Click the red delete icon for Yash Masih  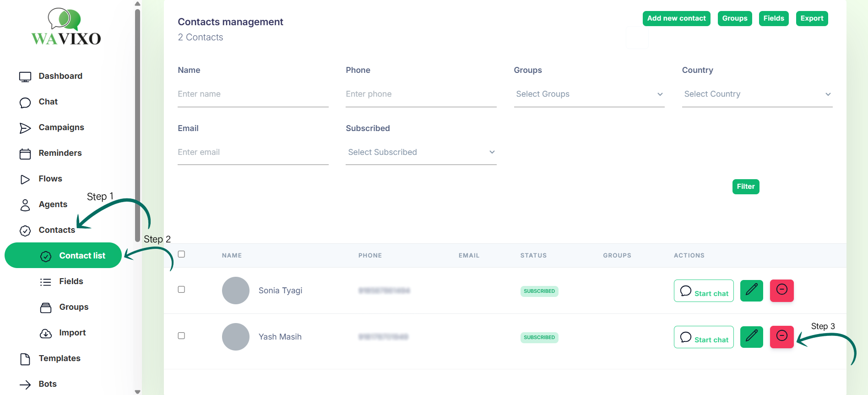click(x=781, y=337)
